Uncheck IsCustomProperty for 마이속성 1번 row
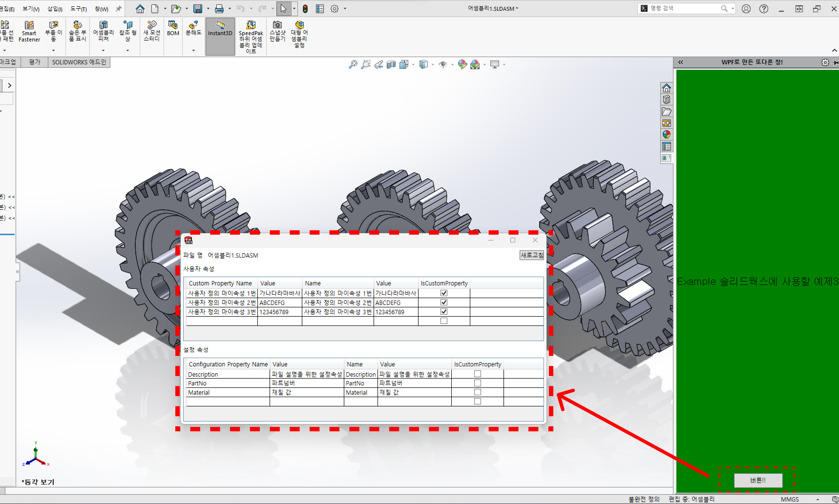 (444, 293)
